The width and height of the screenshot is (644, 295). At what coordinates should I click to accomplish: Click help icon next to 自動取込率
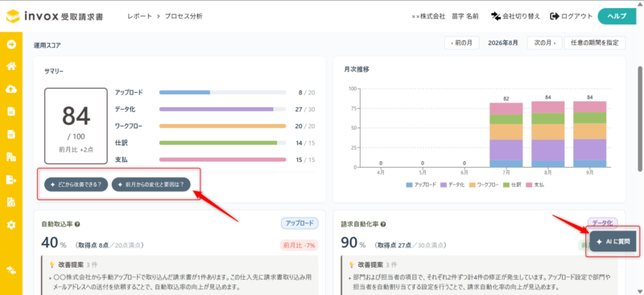(77, 225)
